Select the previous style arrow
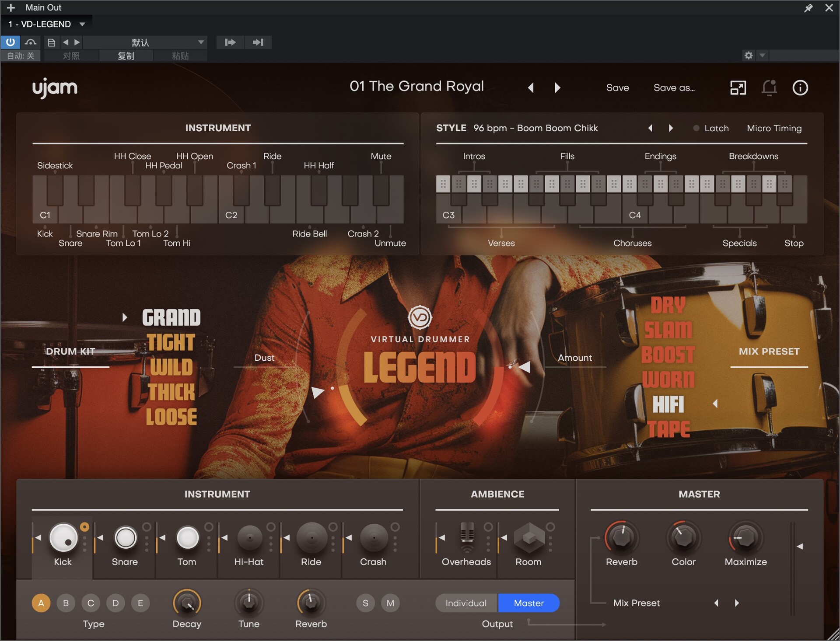840x641 pixels. 650,128
